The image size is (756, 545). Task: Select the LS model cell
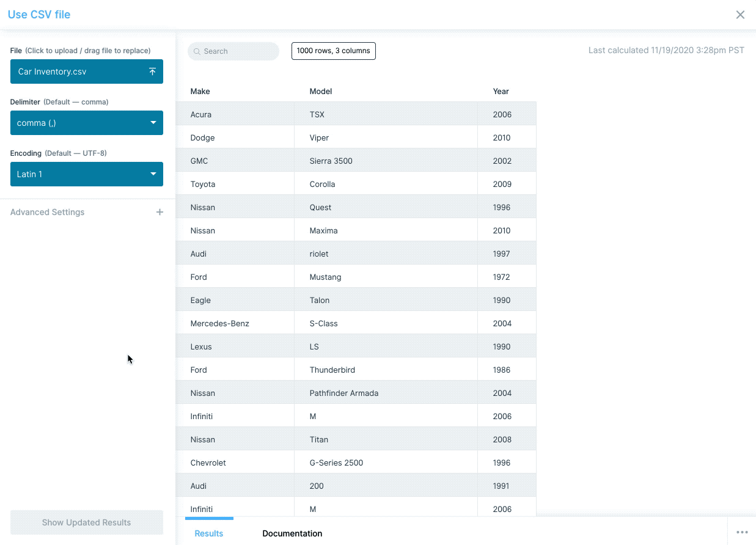(x=386, y=346)
